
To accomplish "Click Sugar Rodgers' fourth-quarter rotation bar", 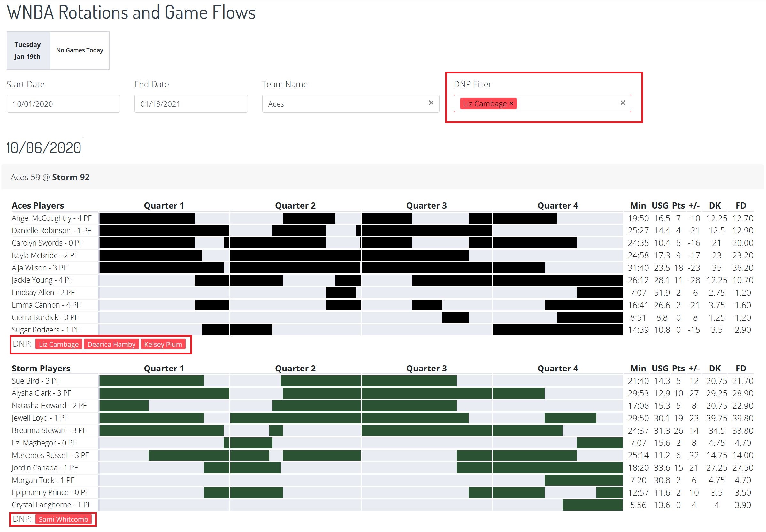I will [x=558, y=330].
